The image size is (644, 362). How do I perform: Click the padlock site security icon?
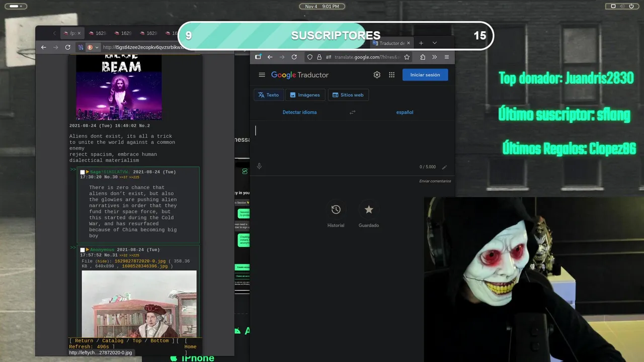[x=319, y=57]
